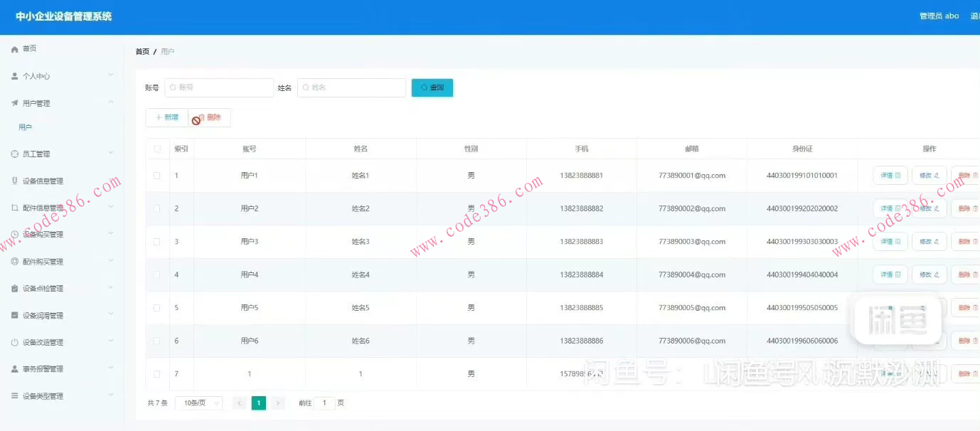
Task: Go to next page arrow
Action: pos(278,403)
